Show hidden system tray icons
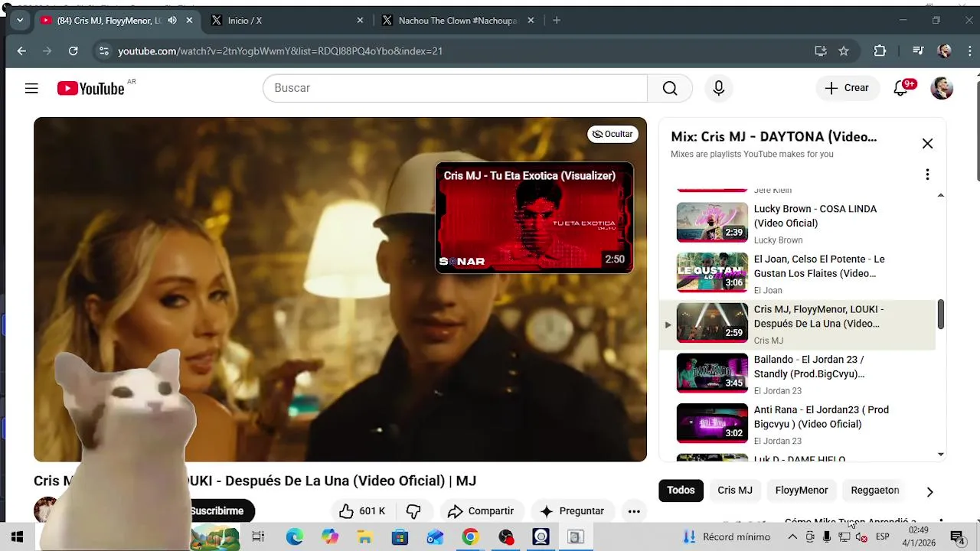The height and width of the screenshot is (551, 980). (x=792, y=537)
